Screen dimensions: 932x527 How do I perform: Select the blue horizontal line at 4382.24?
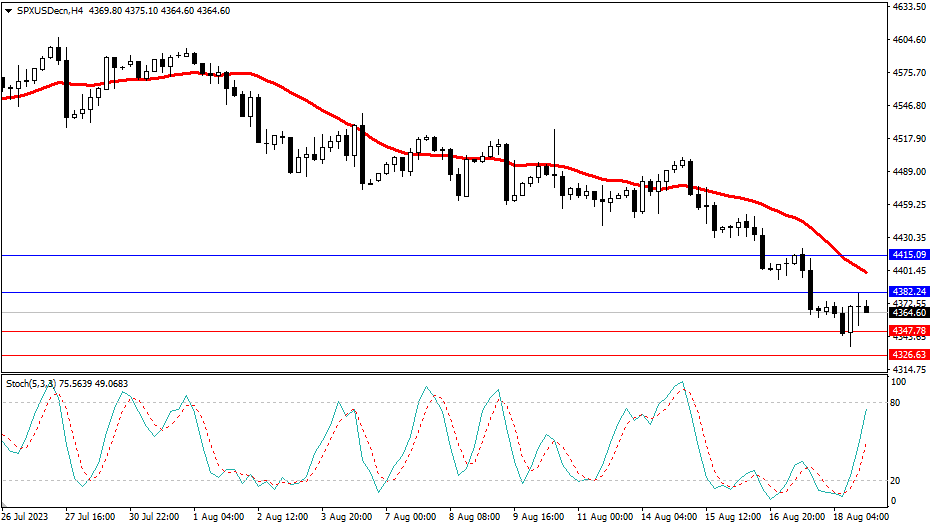400,292
